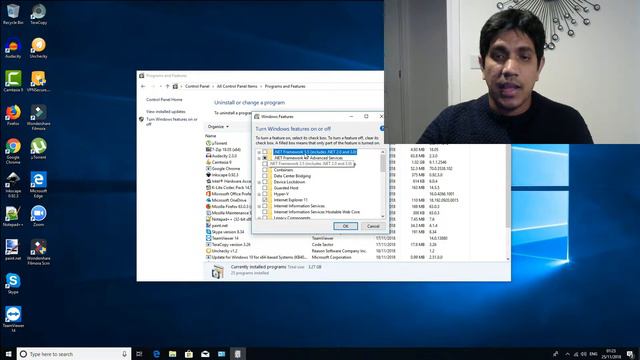Expand the Hyper-V tree node
The image size is (640, 360).
pos(259,194)
